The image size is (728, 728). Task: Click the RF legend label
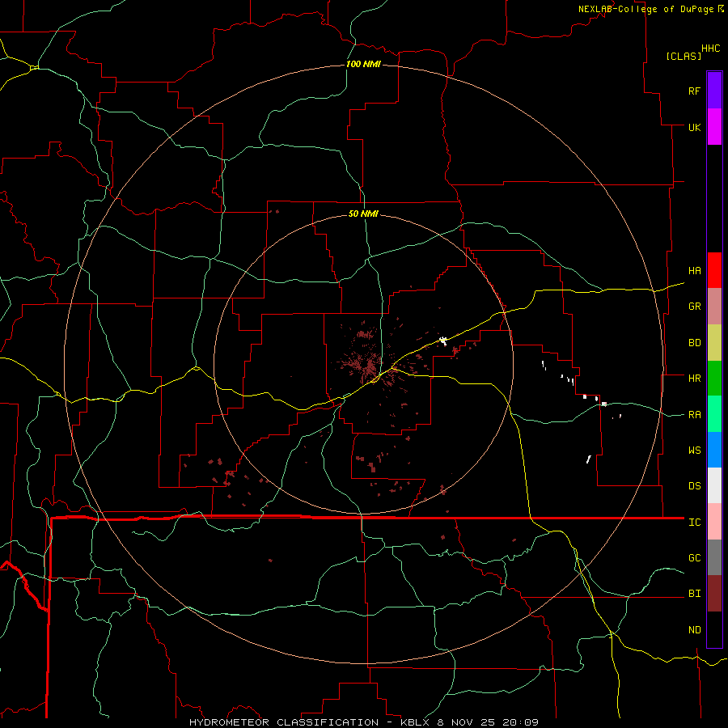(x=694, y=91)
